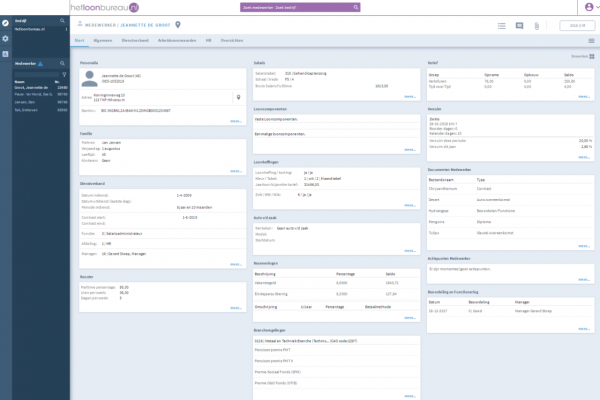The image size is (600, 400).
Task: Open settings gear in left sidebar
Action: click(6, 38)
